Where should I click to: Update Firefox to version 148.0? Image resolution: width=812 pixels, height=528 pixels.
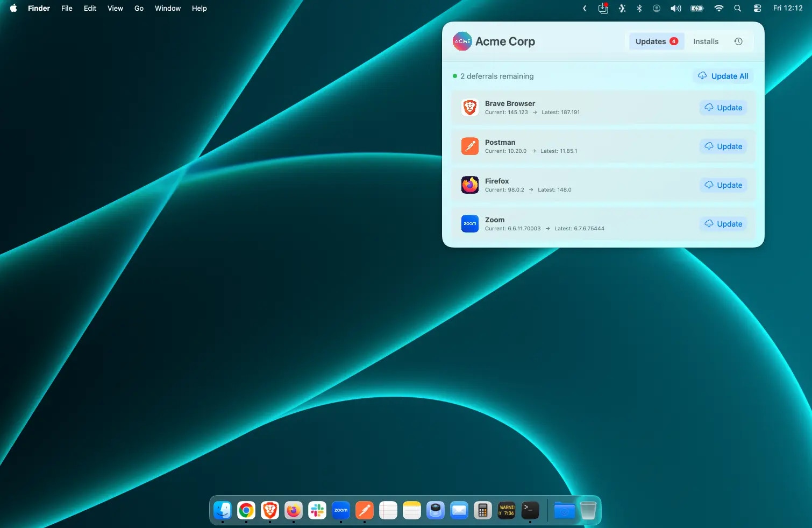click(x=723, y=185)
